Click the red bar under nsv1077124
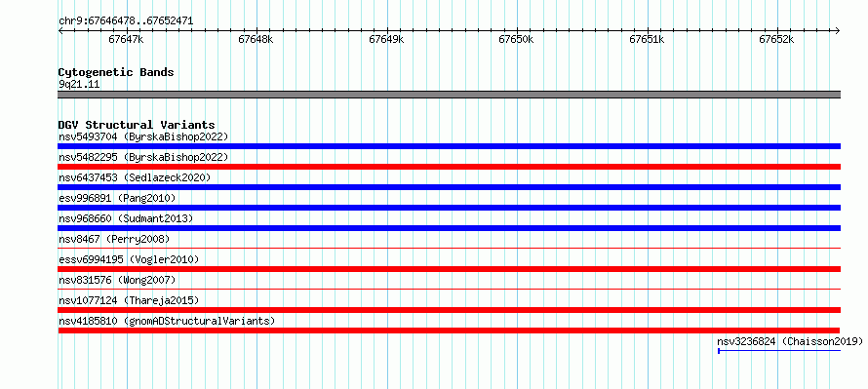868x389 pixels. pyautogui.click(x=449, y=310)
